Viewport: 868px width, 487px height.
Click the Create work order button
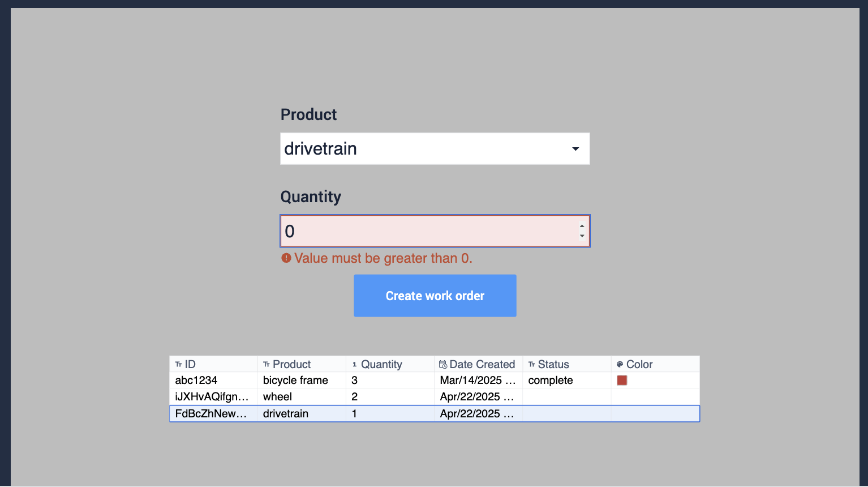coord(435,296)
